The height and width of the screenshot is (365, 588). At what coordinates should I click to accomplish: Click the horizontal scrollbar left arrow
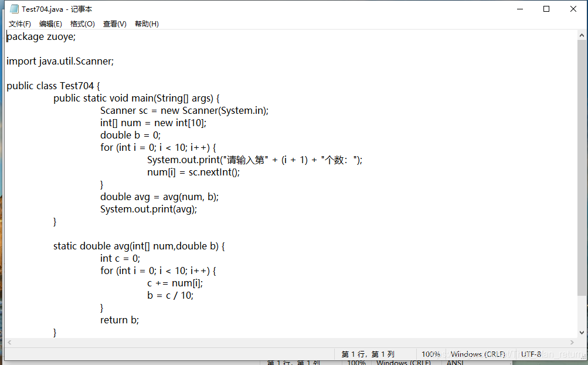pyautogui.click(x=9, y=343)
